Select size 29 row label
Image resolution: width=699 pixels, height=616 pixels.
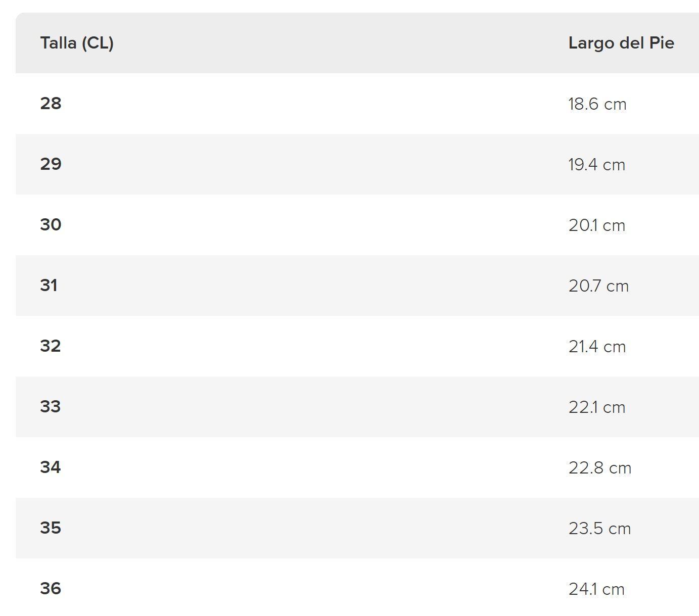(51, 164)
